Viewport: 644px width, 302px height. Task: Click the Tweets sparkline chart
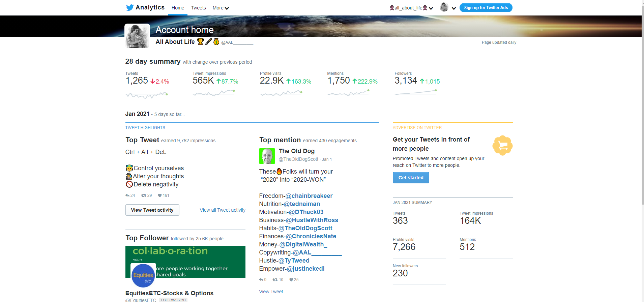coord(147,95)
